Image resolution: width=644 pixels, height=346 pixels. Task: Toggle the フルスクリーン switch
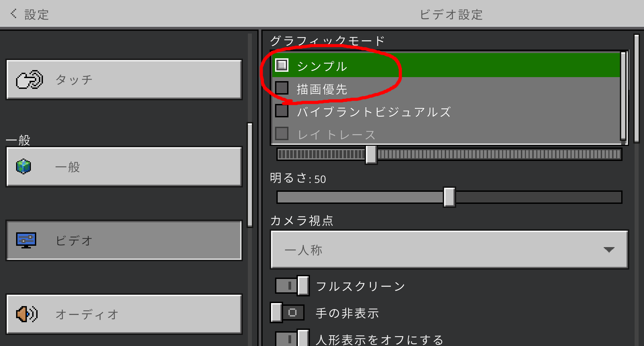(x=292, y=286)
